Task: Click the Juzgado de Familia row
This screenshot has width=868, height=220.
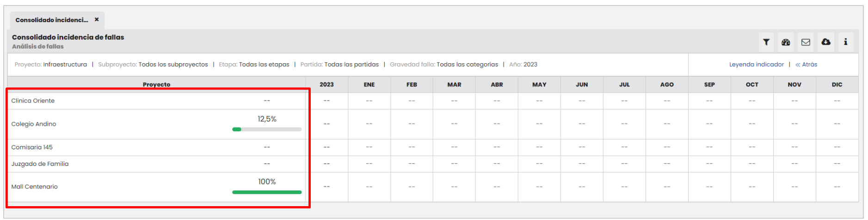Action: coord(40,164)
